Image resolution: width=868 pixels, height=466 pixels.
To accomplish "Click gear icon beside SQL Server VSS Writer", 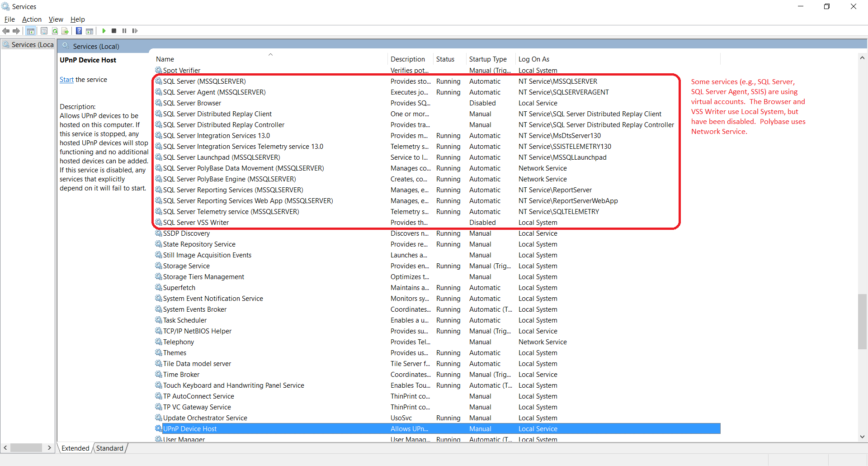I will [x=159, y=223].
